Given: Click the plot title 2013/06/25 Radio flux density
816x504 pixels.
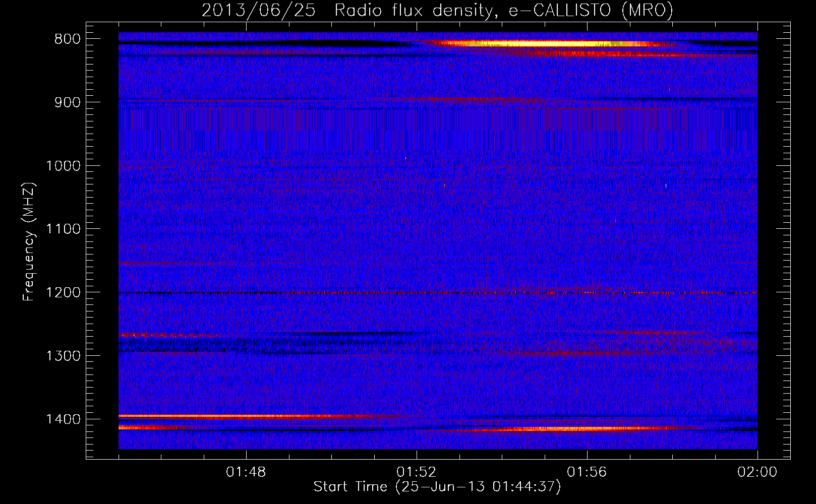Looking at the screenshot, I should point(437,11).
